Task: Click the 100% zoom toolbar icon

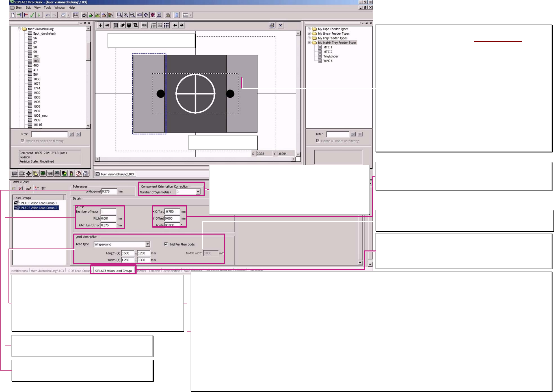Action: click(x=139, y=15)
